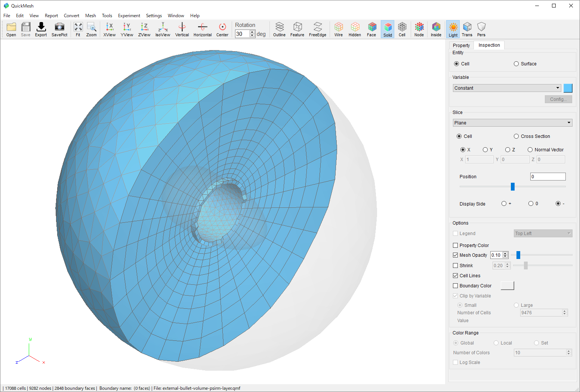Click the Export toolbar icon
Screen dimensions: 580x392
click(41, 29)
